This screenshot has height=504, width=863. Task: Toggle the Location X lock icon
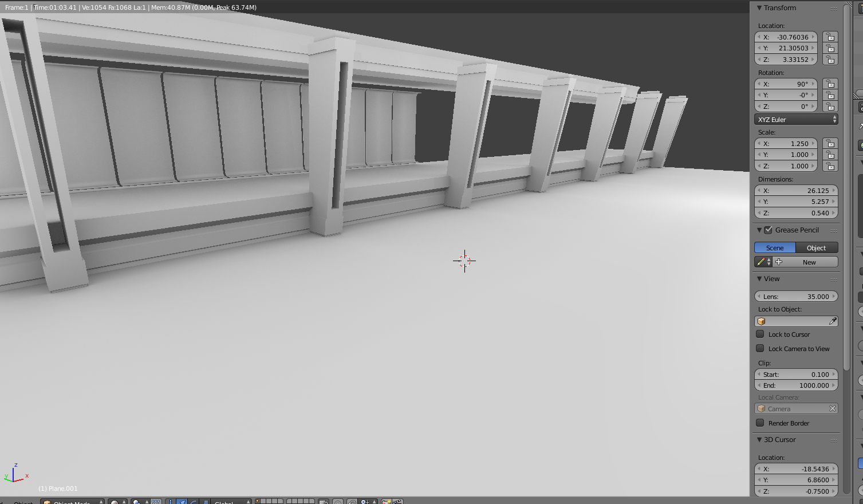click(x=830, y=37)
